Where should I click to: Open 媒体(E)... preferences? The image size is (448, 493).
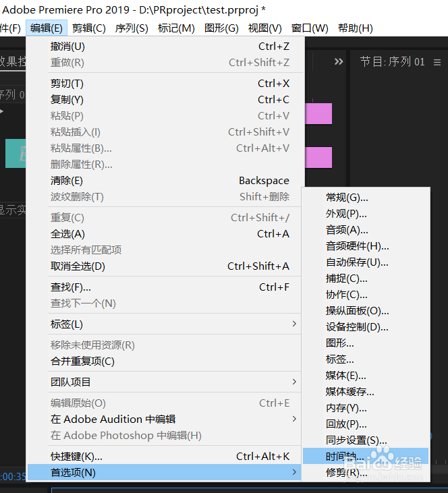[x=366, y=376]
